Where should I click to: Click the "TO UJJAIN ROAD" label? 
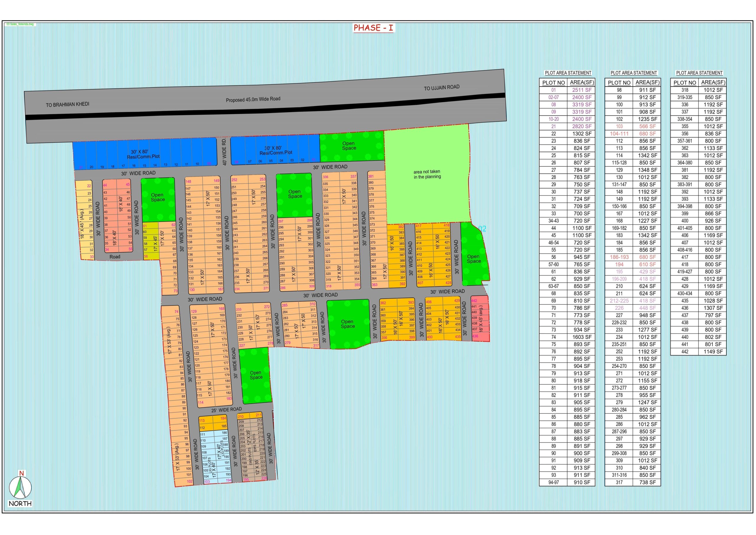tap(441, 88)
